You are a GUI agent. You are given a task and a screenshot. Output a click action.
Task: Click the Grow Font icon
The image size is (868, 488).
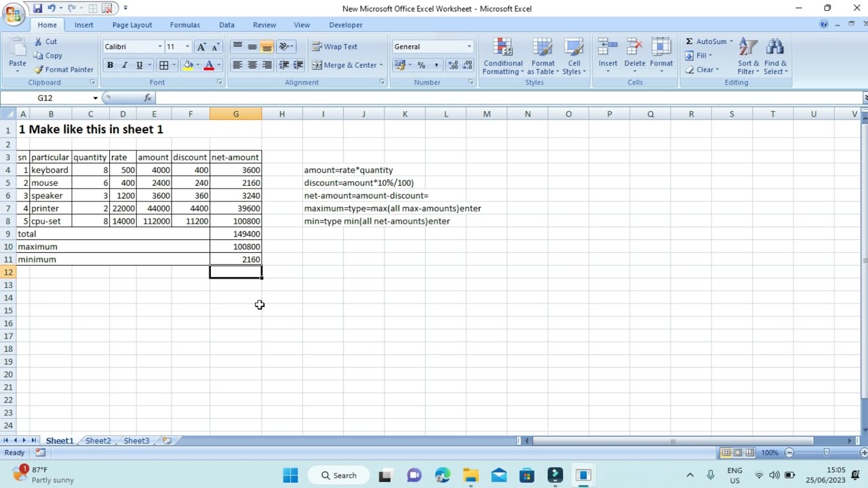[x=201, y=47]
